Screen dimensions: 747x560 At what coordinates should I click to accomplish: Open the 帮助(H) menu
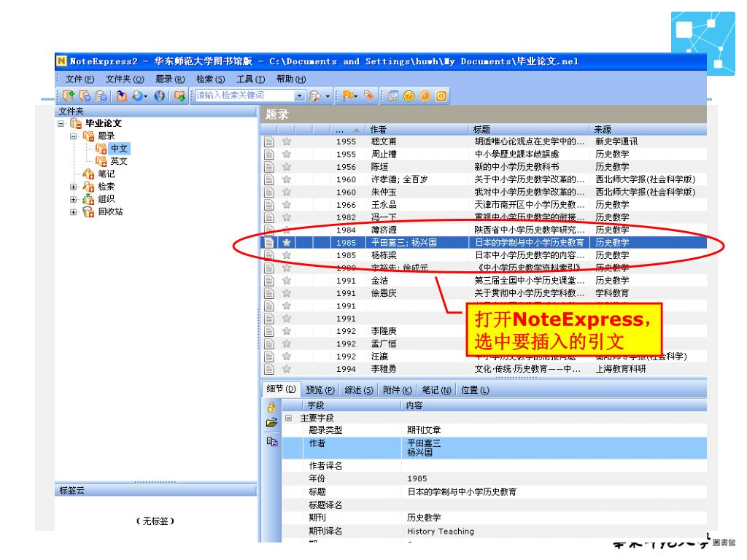coord(291,79)
